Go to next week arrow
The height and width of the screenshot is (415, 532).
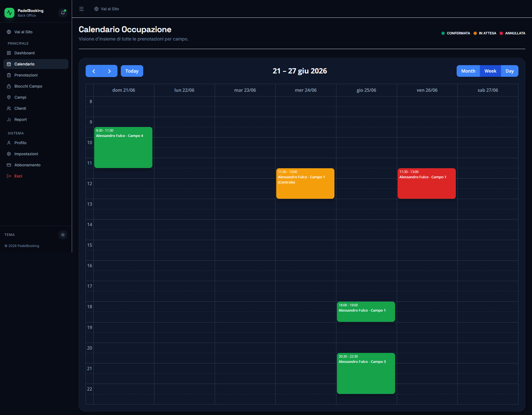point(109,71)
